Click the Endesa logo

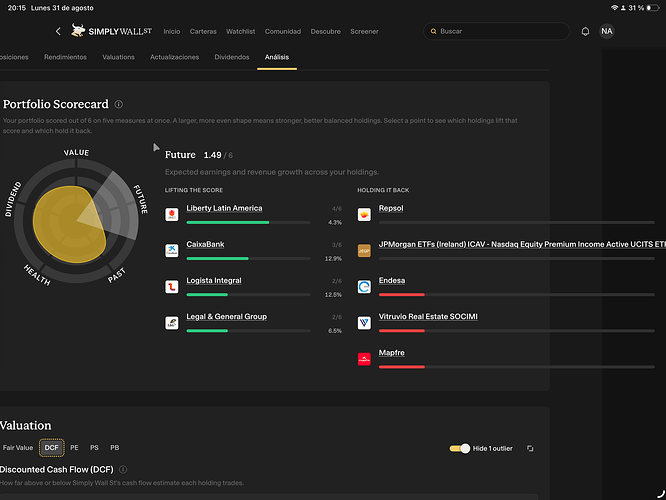(x=364, y=287)
